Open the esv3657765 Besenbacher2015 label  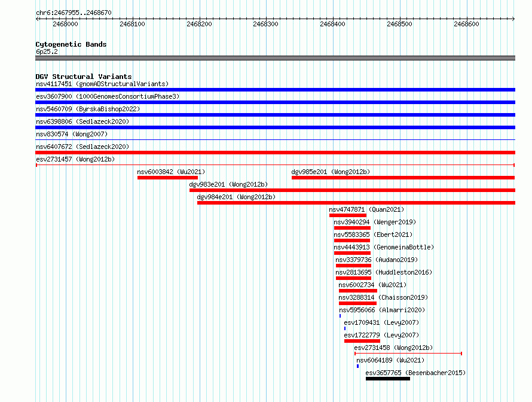[415, 373]
